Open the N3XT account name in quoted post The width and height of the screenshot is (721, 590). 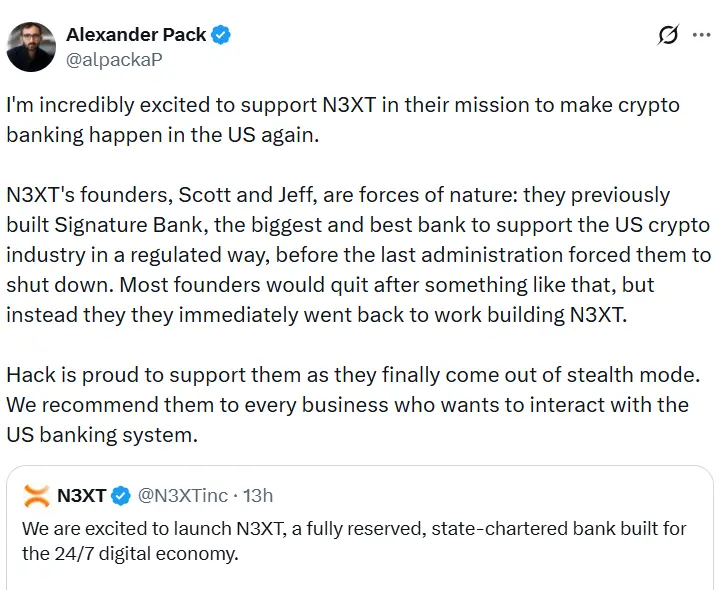[x=82, y=496]
